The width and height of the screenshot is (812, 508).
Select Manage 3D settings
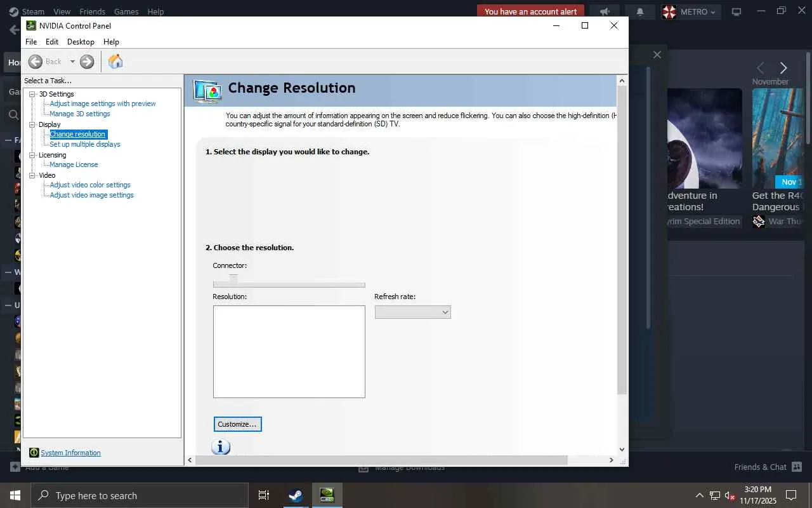click(80, 114)
